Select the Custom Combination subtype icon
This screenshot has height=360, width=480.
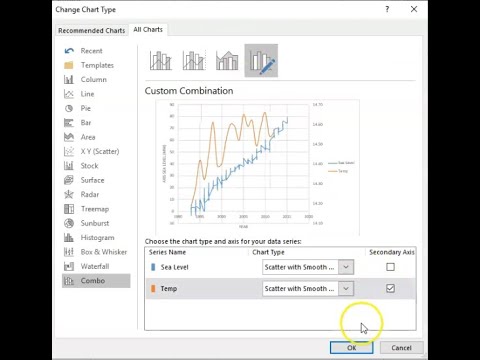click(x=261, y=61)
